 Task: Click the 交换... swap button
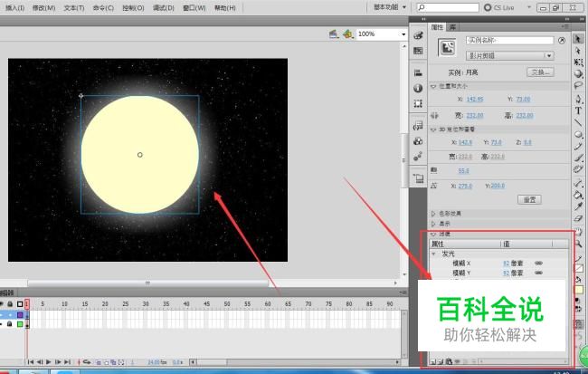[x=540, y=72]
